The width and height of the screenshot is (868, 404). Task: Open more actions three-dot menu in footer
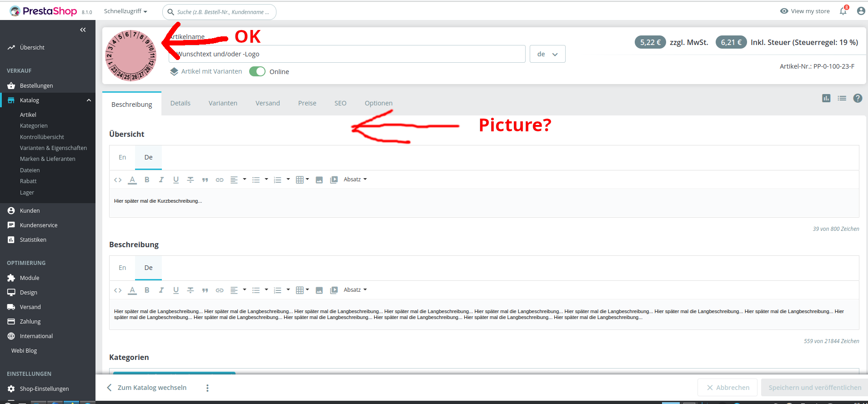(x=207, y=388)
